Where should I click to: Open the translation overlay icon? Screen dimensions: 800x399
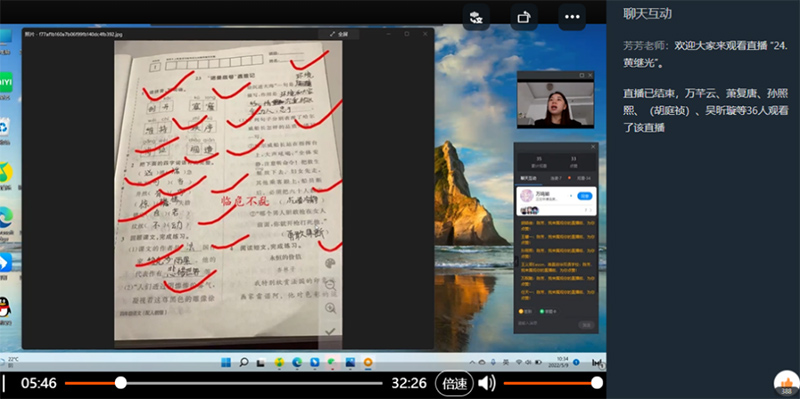pyautogui.click(x=476, y=17)
